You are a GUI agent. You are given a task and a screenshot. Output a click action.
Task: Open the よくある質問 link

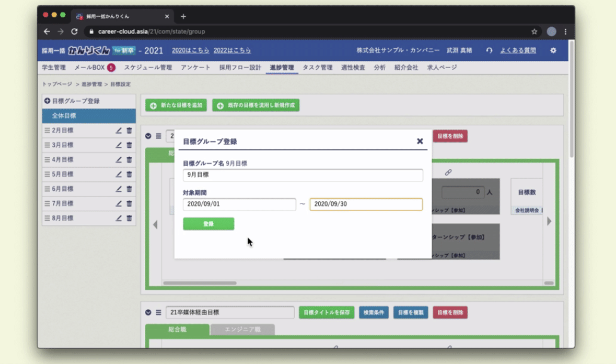click(518, 50)
